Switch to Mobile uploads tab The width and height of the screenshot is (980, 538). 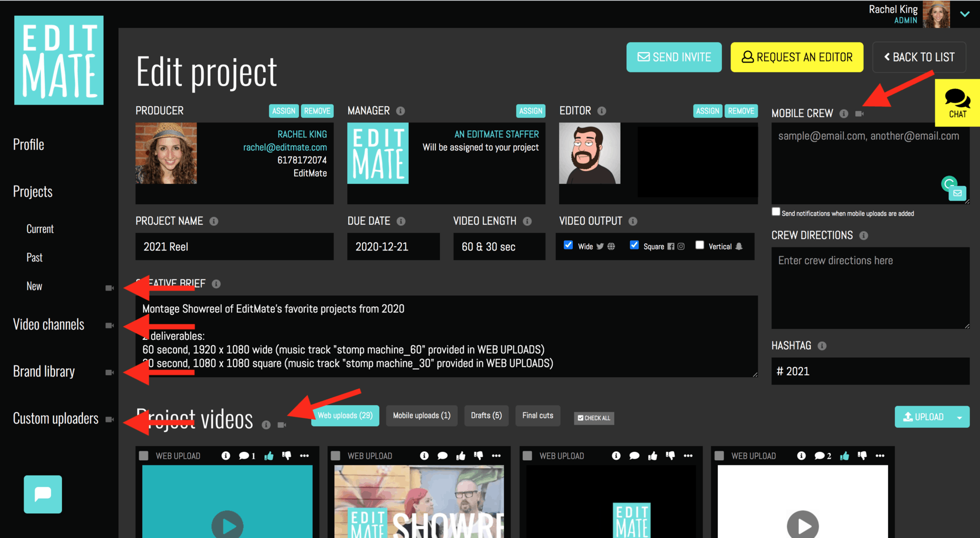pos(422,416)
